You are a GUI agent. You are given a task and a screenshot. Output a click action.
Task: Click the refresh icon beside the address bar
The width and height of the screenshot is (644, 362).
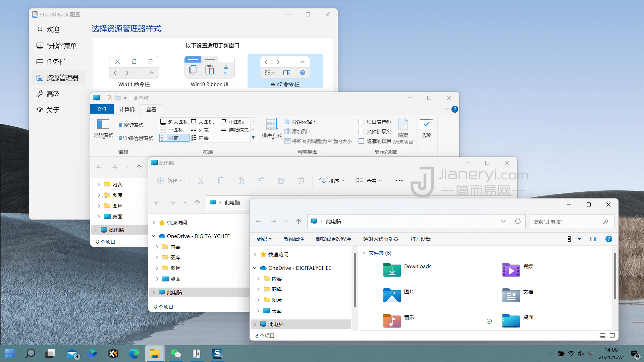tap(518, 221)
